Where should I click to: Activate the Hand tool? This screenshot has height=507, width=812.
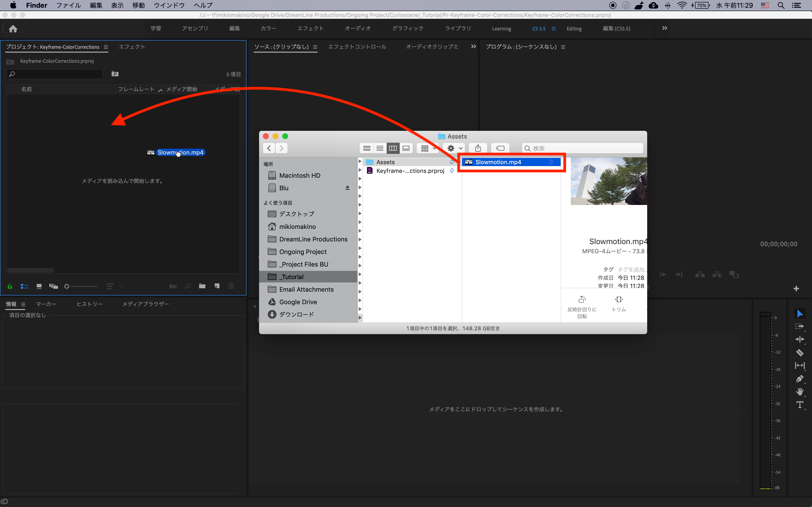[x=800, y=391]
